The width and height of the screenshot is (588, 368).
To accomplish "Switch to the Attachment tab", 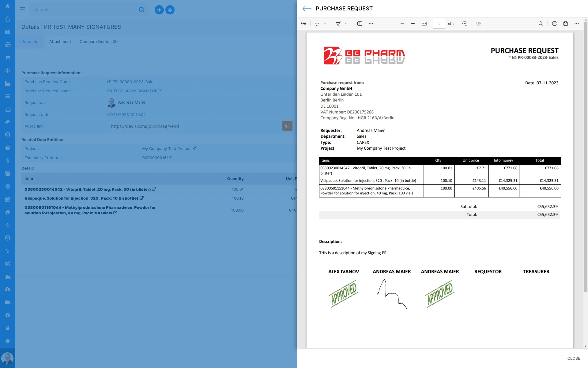I will [60, 42].
